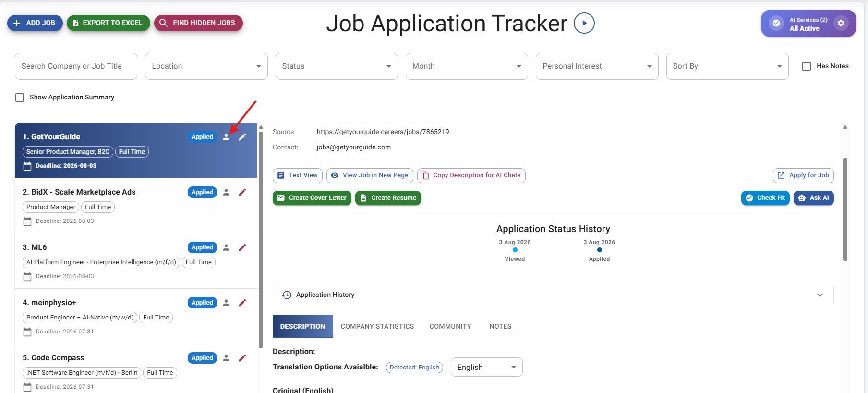The image size is (868, 393).
Task: Edit the Code Compass job entry
Action: click(x=242, y=358)
